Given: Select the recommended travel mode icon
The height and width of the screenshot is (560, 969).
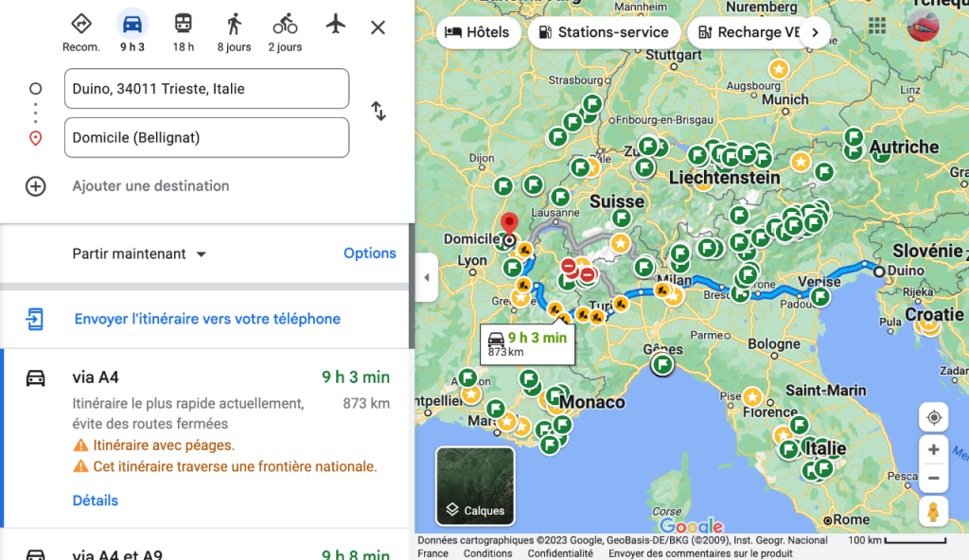Looking at the screenshot, I should point(81,25).
